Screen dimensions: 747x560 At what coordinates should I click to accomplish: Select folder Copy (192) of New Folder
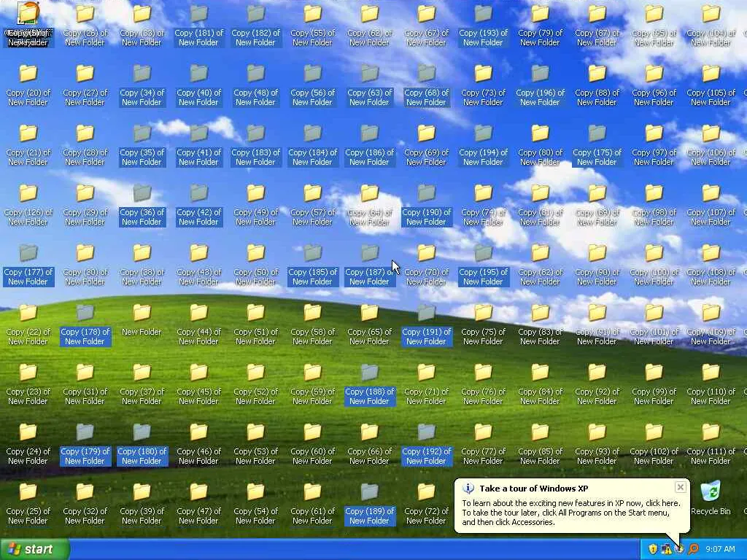coord(426,444)
